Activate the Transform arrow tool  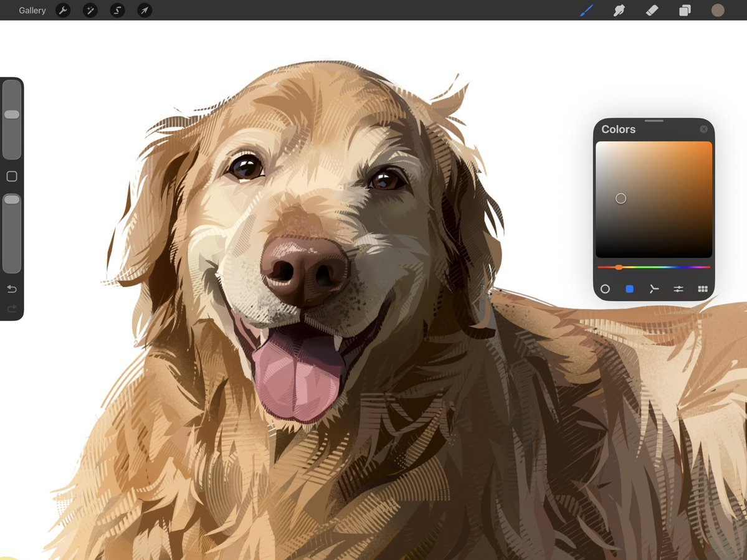[145, 10]
